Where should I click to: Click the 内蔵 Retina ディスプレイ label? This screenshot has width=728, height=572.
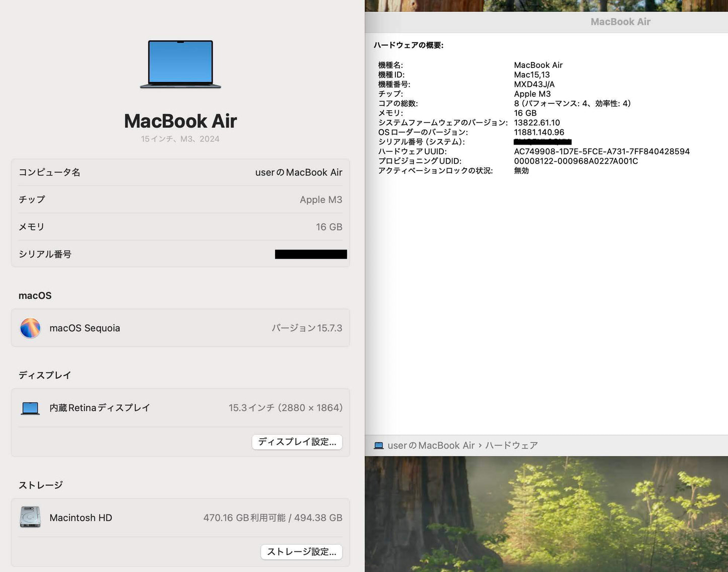coord(100,408)
